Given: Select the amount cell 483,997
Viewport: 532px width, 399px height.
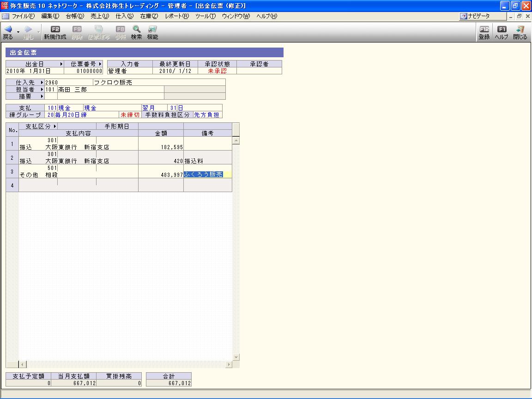Looking at the screenshot, I should (161, 171).
